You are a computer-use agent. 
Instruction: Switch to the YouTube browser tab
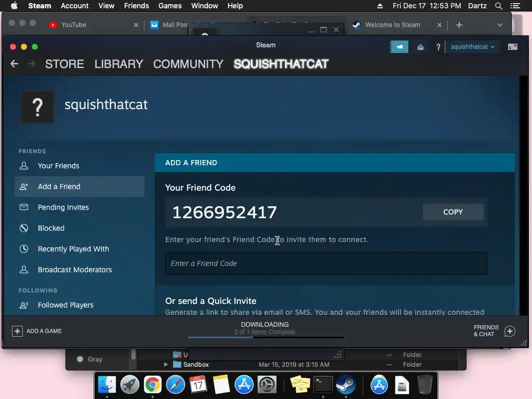pos(94,25)
